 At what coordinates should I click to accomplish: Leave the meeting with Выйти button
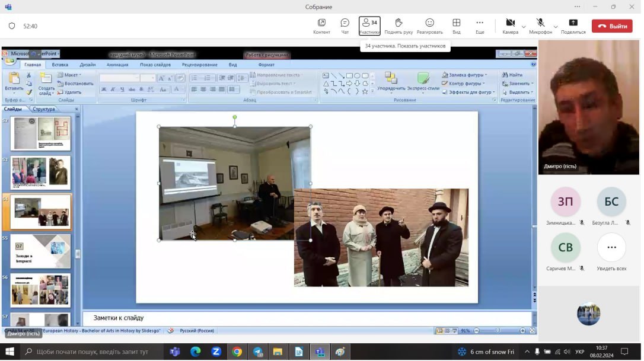[x=612, y=26]
